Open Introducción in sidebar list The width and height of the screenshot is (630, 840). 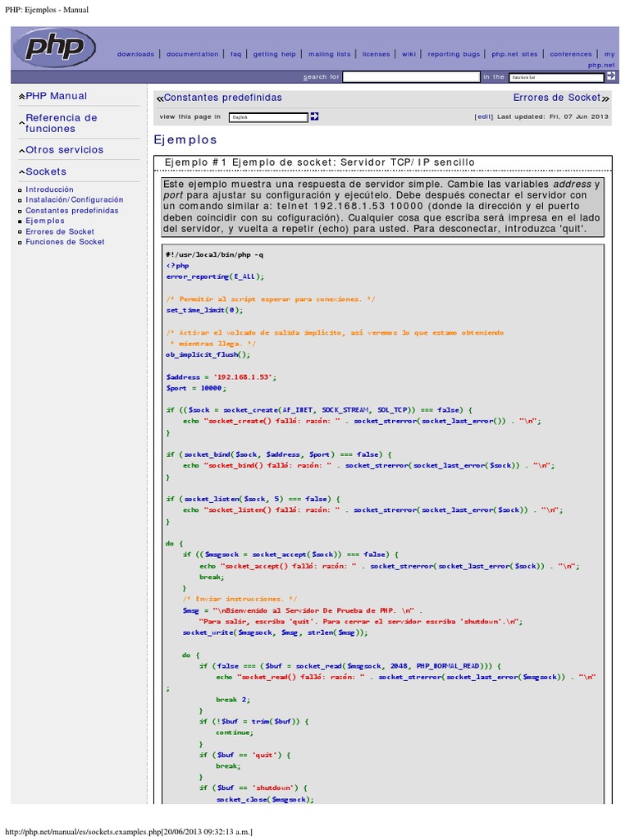pos(49,189)
